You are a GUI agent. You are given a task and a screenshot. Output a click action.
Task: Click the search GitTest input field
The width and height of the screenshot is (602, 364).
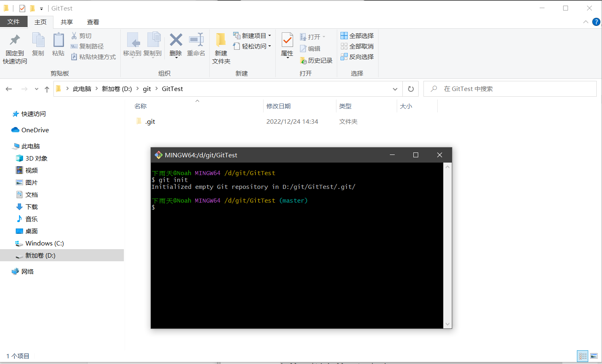pos(510,89)
